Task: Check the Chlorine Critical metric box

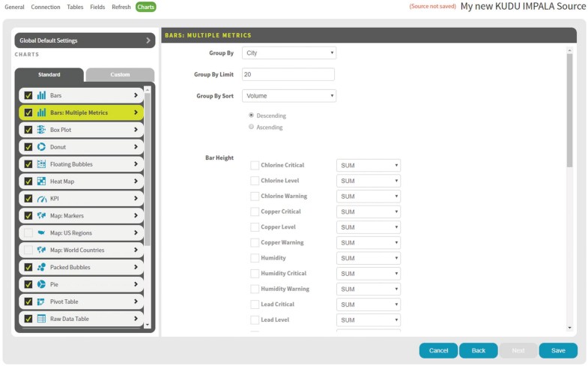Action: [x=255, y=165]
